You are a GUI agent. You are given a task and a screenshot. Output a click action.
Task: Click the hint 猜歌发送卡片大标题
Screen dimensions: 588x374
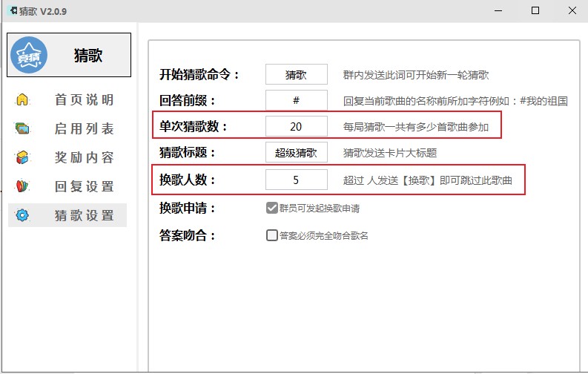click(390, 153)
